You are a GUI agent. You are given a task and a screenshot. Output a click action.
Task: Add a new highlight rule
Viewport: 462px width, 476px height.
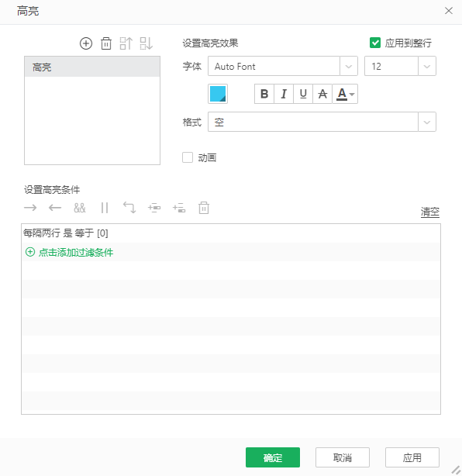click(x=86, y=43)
